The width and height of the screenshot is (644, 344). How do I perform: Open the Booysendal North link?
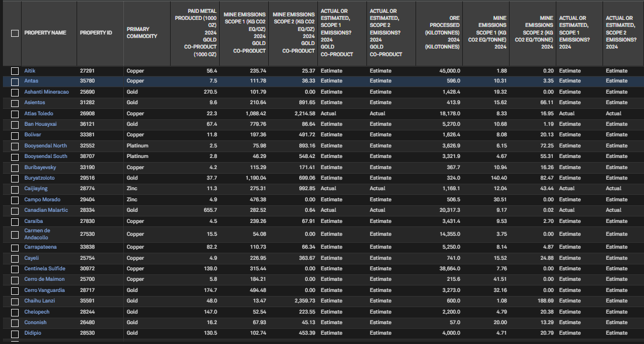(45, 146)
